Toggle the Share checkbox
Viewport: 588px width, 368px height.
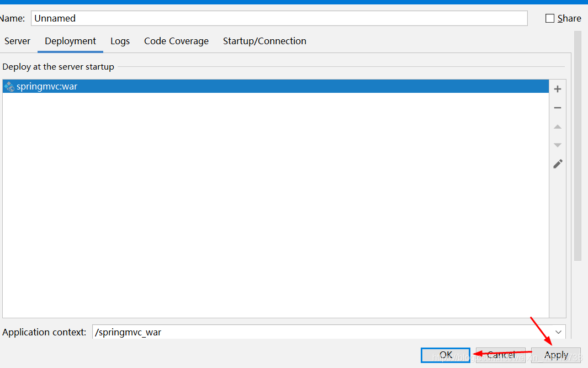[550, 18]
